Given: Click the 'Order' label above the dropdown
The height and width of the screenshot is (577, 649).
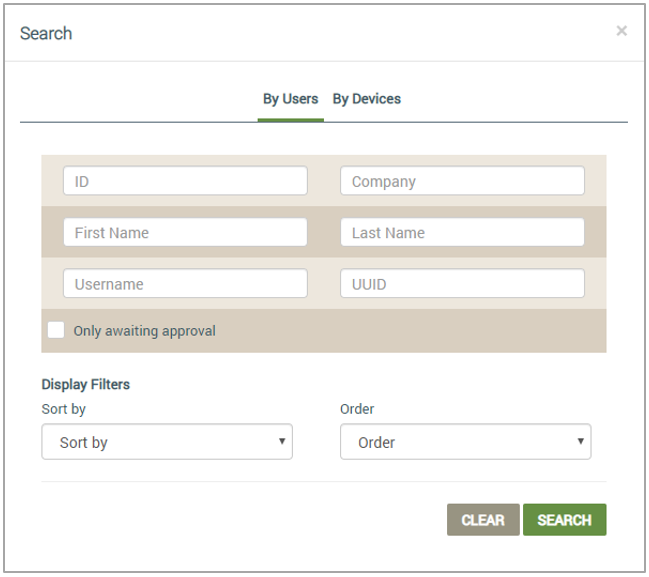Looking at the screenshot, I should [x=357, y=409].
